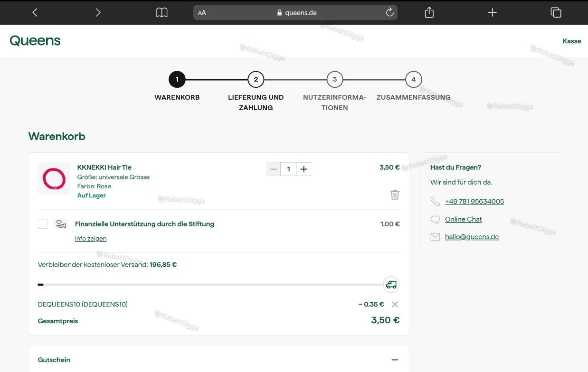Click the foundation donation hand icon
The width and height of the screenshot is (588, 372).
coord(61,224)
